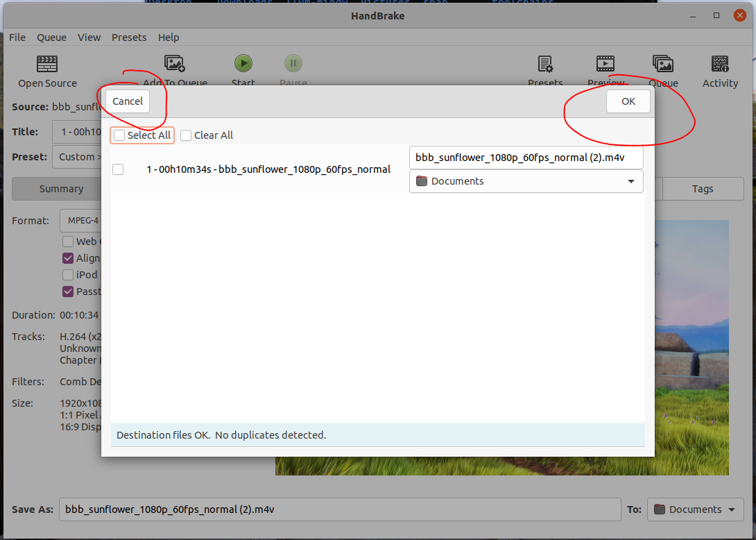The image size is (756, 540).
Task: Click the Add To Queue icon
Action: tap(175, 63)
